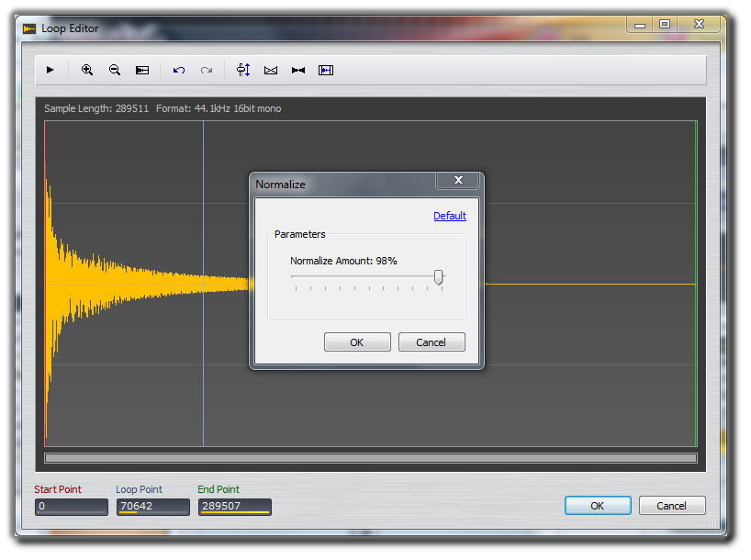Click the outlined bowtie crossfade icon
Viewport: 751px width, 560px height.
click(271, 71)
